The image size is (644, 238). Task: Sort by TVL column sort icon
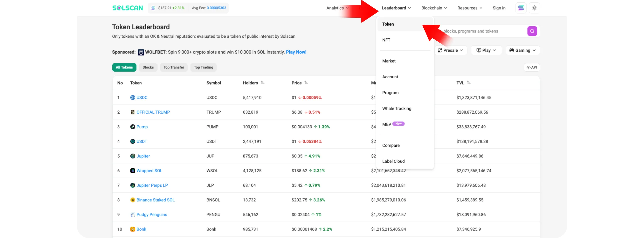(x=469, y=83)
